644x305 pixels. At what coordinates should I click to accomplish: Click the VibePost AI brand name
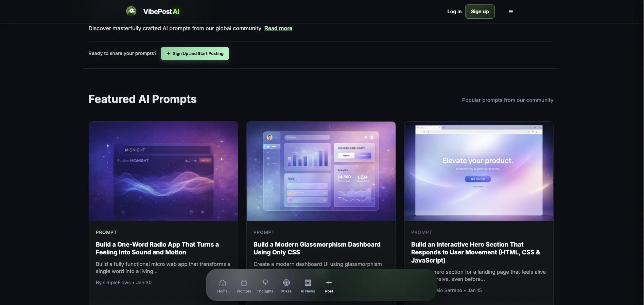point(161,12)
